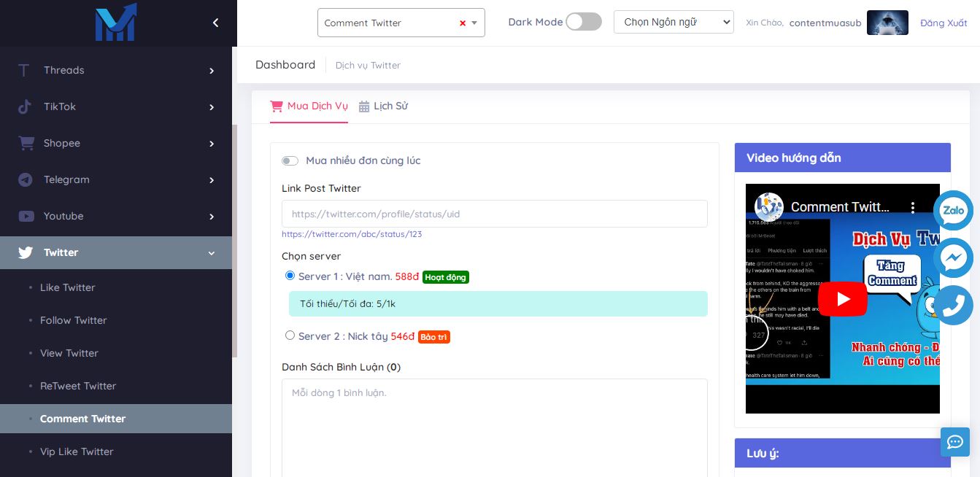Image resolution: width=980 pixels, height=477 pixels.
Task: Toggle Dark Mode switch
Action: pos(584,22)
